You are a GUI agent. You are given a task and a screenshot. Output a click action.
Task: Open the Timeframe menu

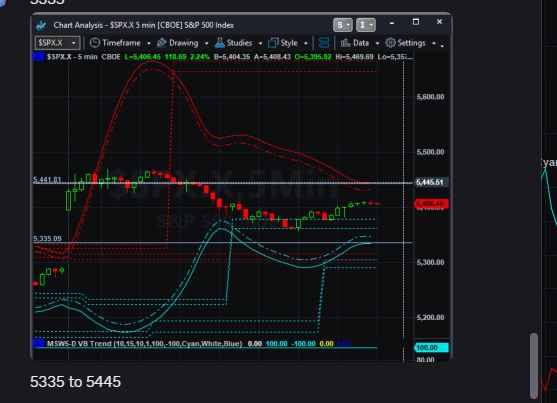[x=121, y=43]
